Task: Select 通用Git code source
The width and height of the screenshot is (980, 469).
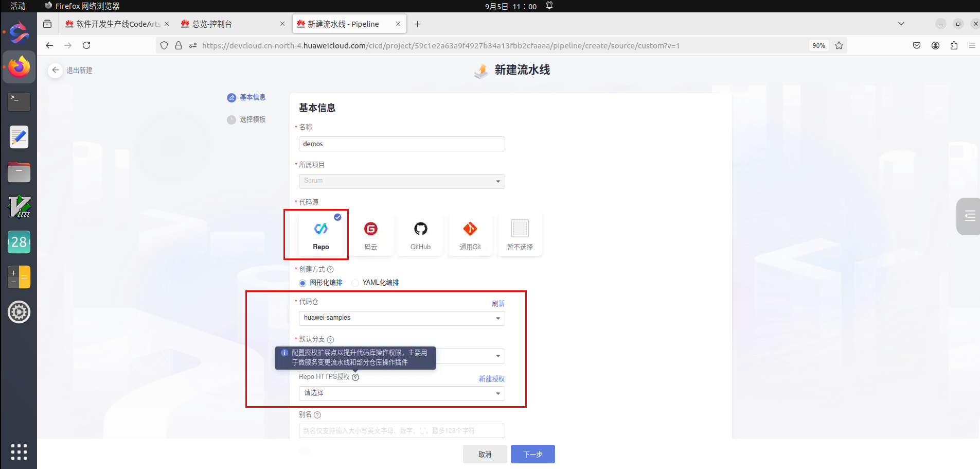Action: click(x=470, y=234)
